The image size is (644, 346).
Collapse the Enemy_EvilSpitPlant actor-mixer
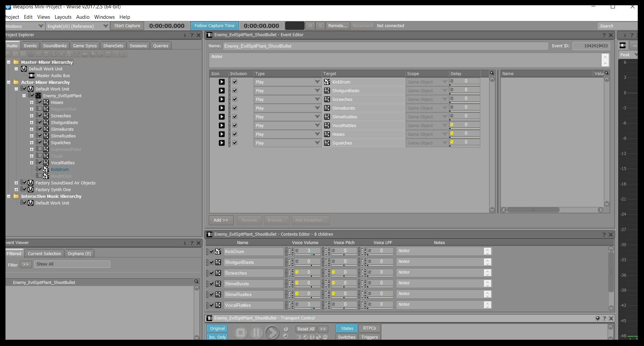pyautogui.click(x=24, y=96)
